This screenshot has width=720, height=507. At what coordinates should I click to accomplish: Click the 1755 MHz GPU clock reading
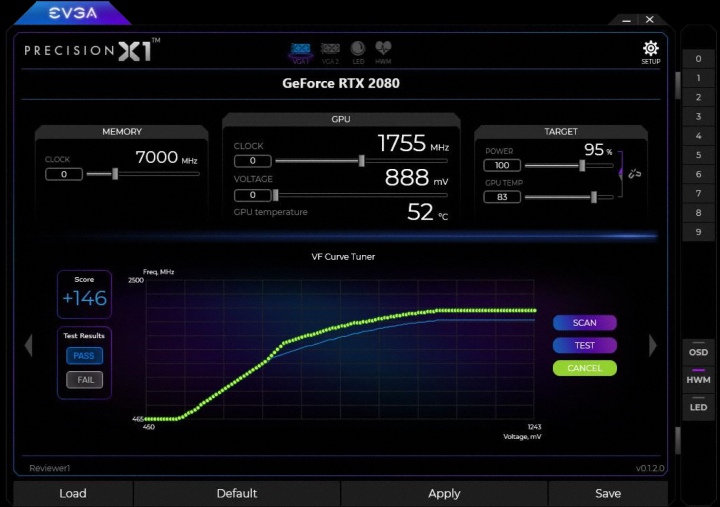(413, 143)
